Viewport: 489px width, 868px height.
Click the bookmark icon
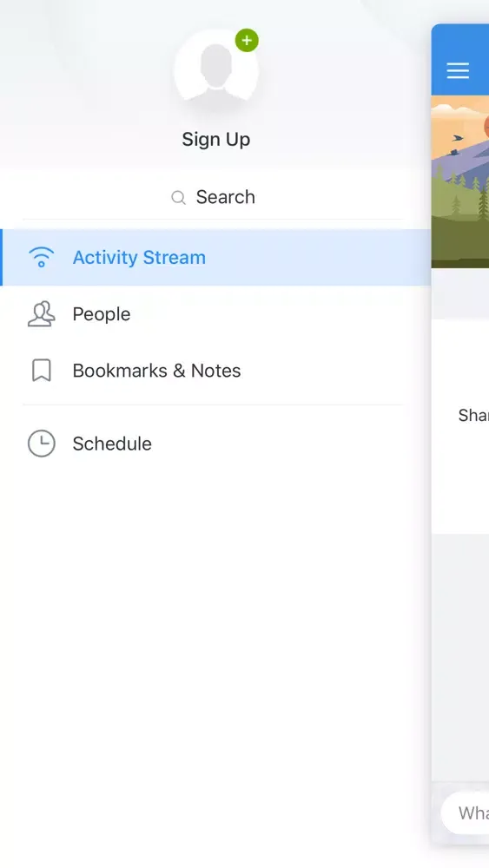pyautogui.click(x=42, y=371)
